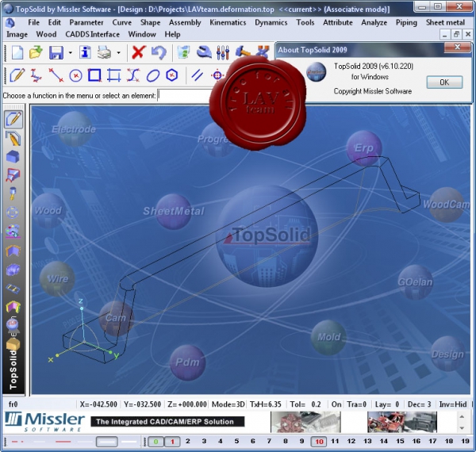
Task: Activate the flange ring component icon in sidebar
Action: (x=13, y=213)
